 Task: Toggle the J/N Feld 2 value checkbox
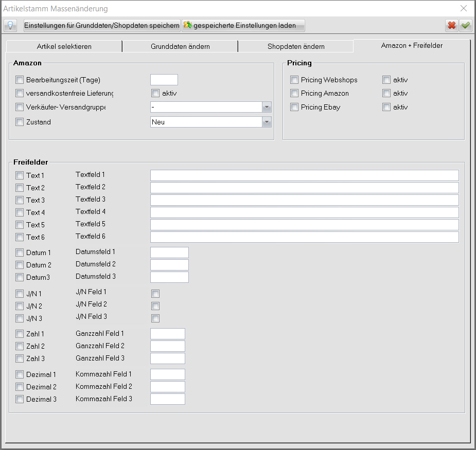pyautogui.click(x=155, y=306)
